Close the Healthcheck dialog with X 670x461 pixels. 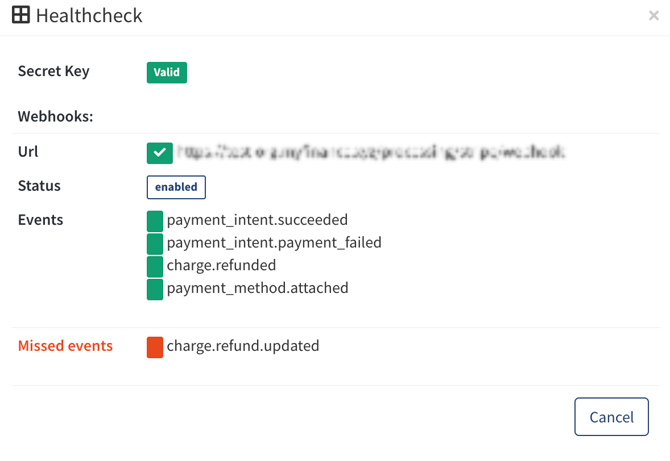pyautogui.click(x=653, y=16)
